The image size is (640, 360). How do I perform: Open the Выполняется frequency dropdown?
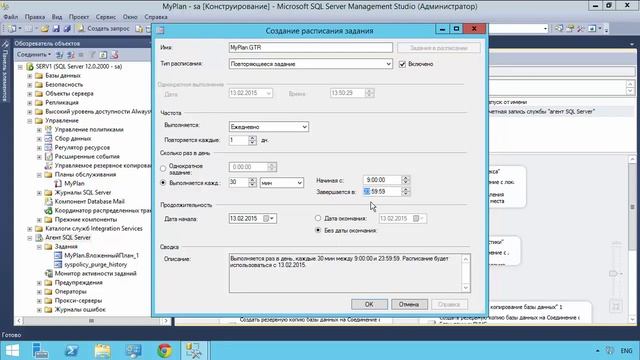269,127
